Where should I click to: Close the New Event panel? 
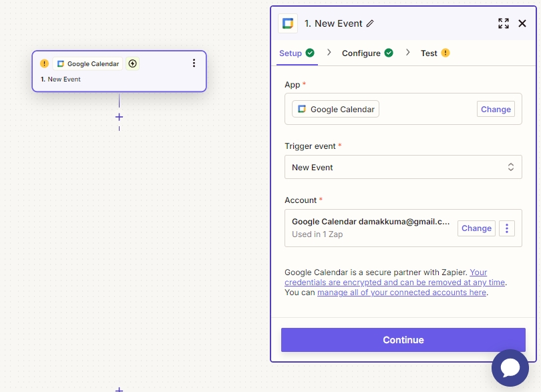coord(522,23)
